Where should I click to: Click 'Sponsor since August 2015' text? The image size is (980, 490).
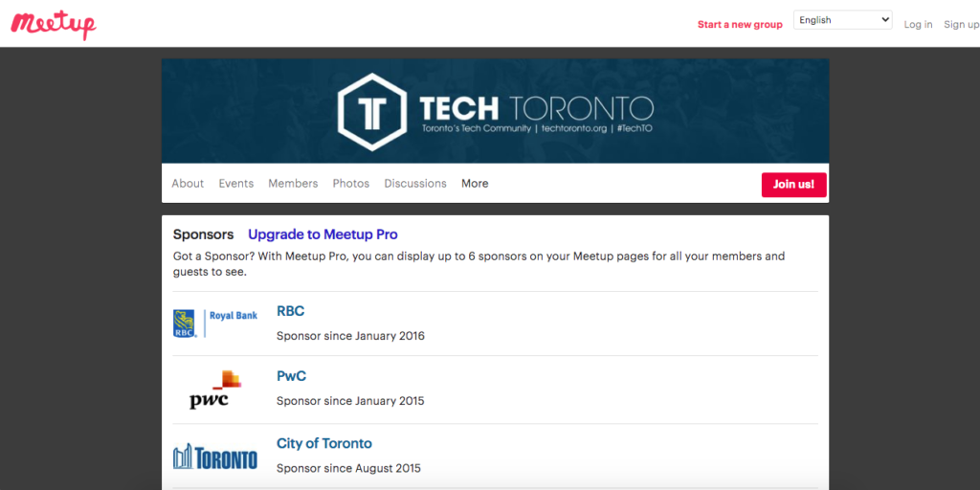(348, 468)
